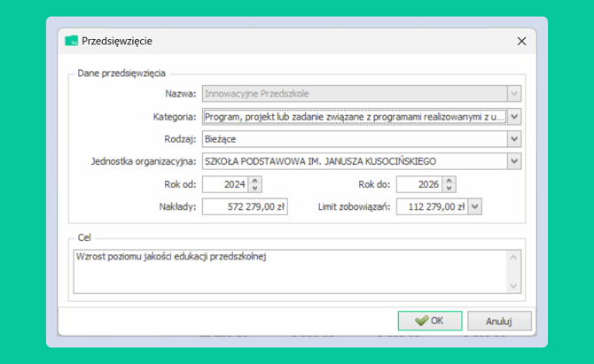
Task: Click the Rok od year input showing 2024
Action: tap(225, 184)
